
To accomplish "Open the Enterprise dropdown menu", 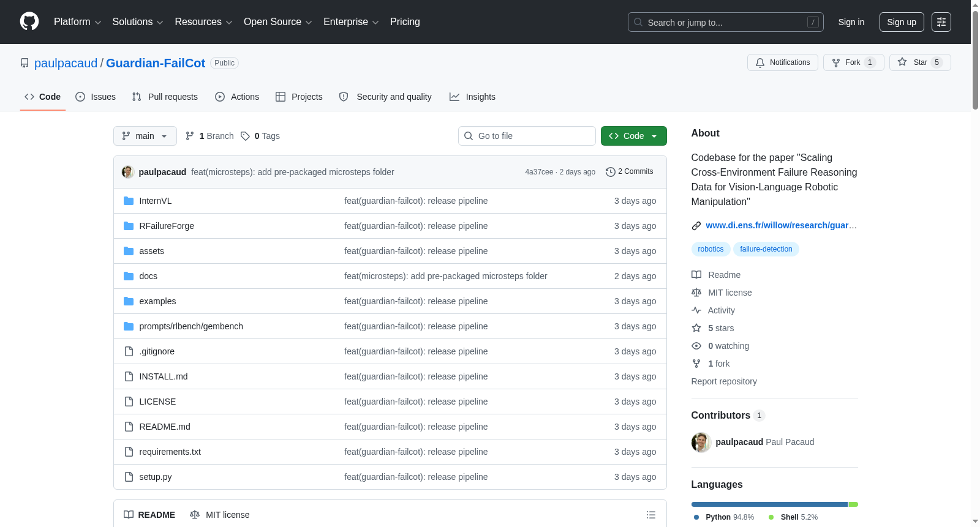I will [351, 22].
